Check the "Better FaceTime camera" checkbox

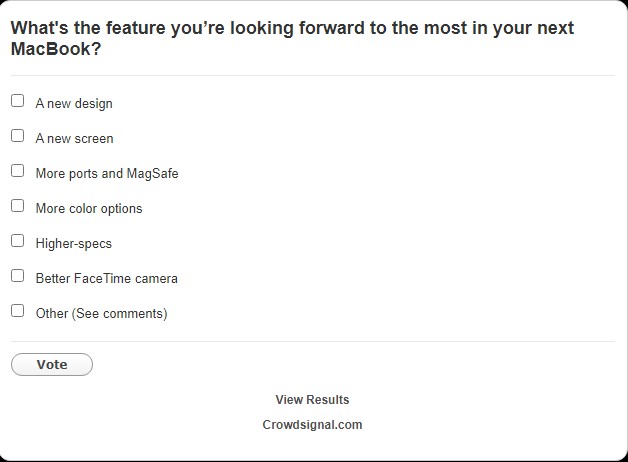pos(17,276)
